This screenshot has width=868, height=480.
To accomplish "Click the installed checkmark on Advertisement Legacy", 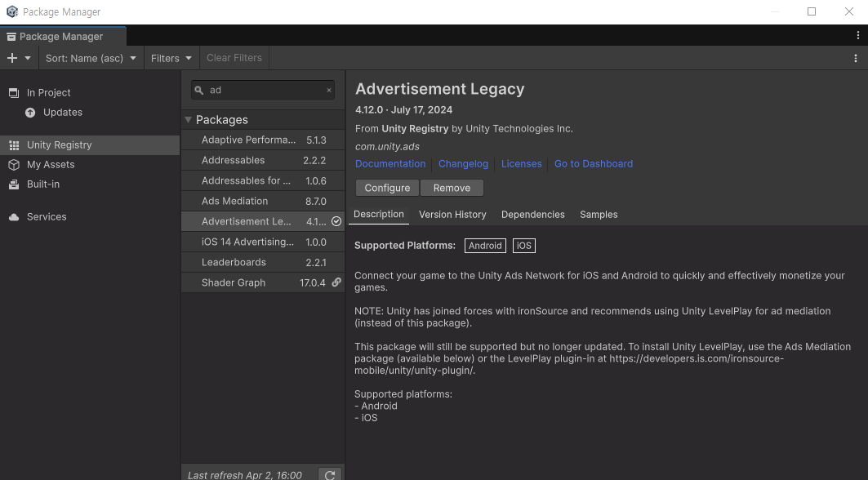I will [x=336, y=221].
